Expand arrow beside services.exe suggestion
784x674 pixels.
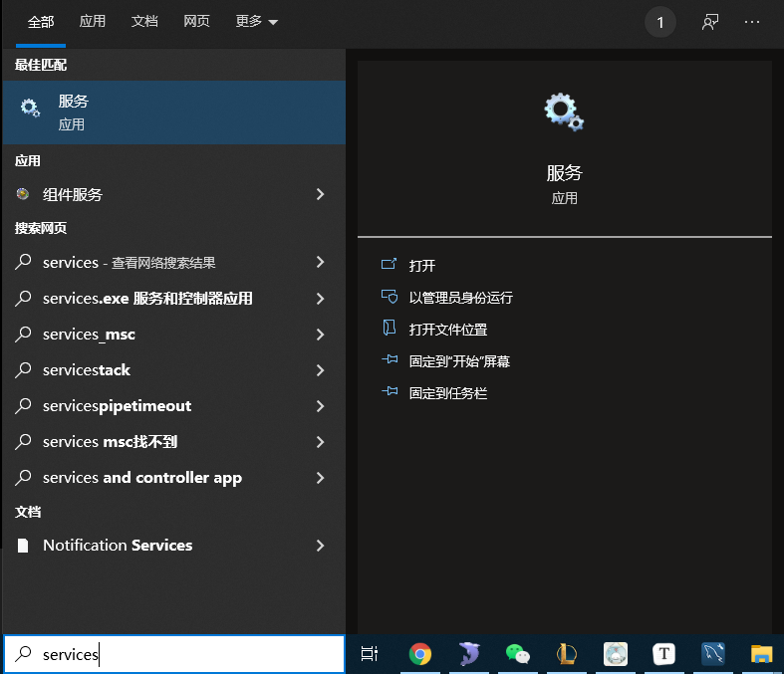(x=320, y=299)
